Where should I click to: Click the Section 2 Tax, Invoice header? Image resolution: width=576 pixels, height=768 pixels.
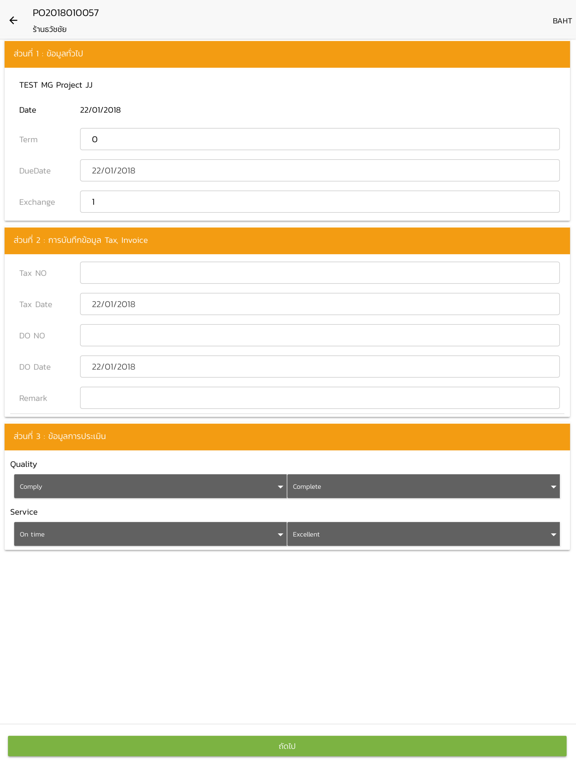coord(287,240)
